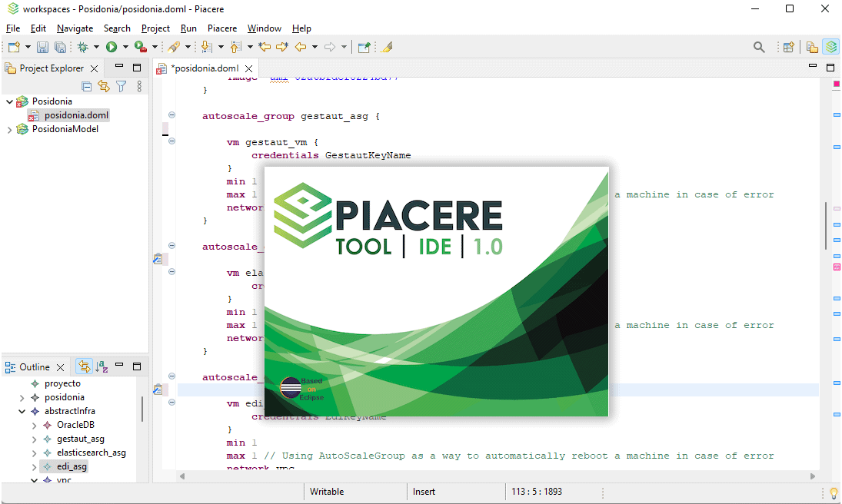Open the File menu
842x504 pixels.
pyautogui.click(x=13, y=28)
